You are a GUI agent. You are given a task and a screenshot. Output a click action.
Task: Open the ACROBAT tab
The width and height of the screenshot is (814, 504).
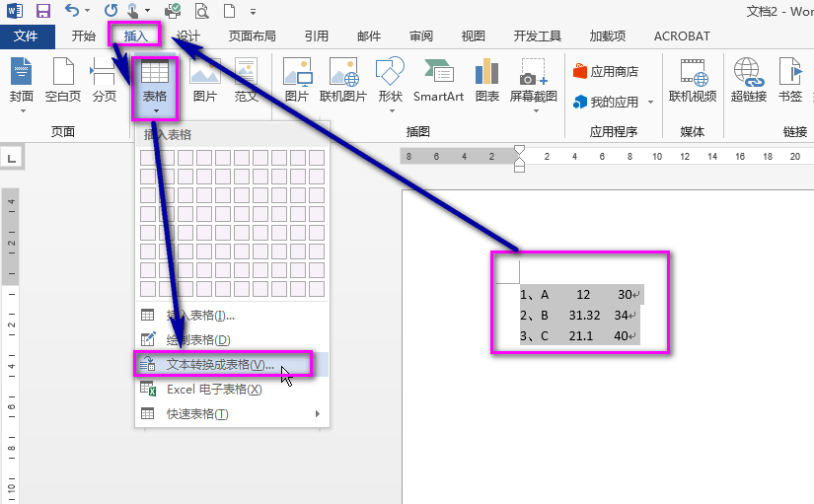[x=682, y=36]
